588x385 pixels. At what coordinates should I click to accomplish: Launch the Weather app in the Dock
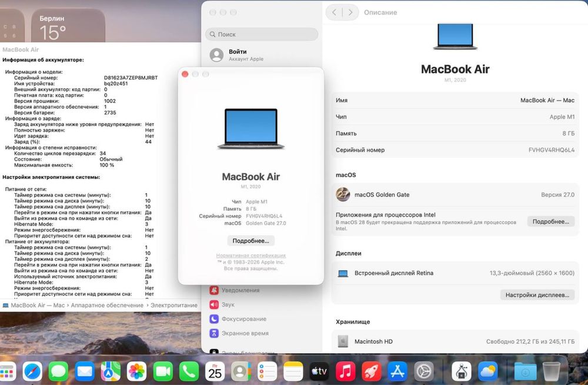coord(488,372)
